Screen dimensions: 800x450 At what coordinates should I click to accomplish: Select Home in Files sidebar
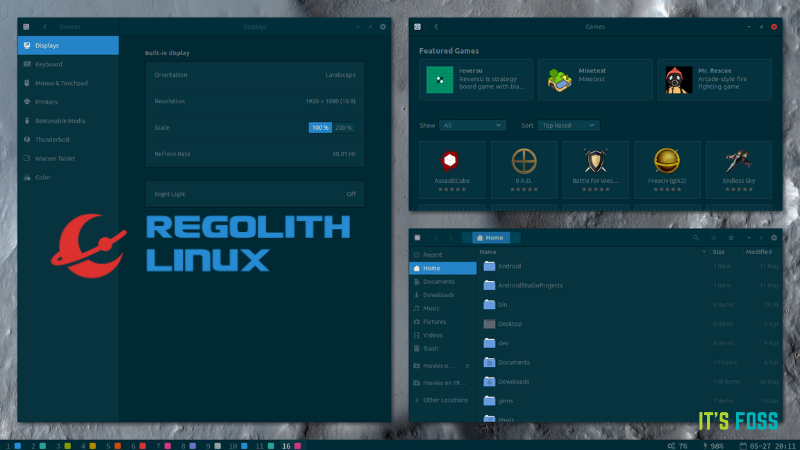click(x=443, y=268)
